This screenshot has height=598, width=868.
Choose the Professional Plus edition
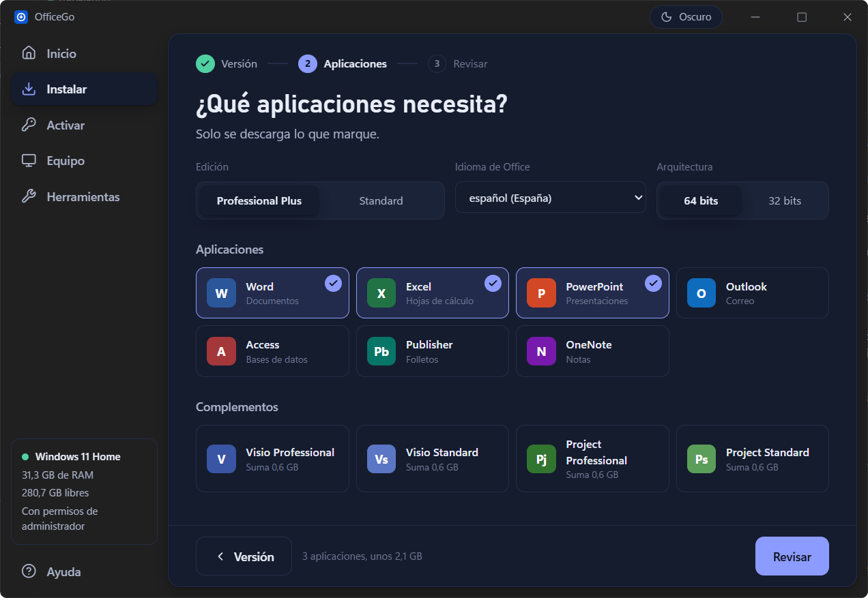259,200
